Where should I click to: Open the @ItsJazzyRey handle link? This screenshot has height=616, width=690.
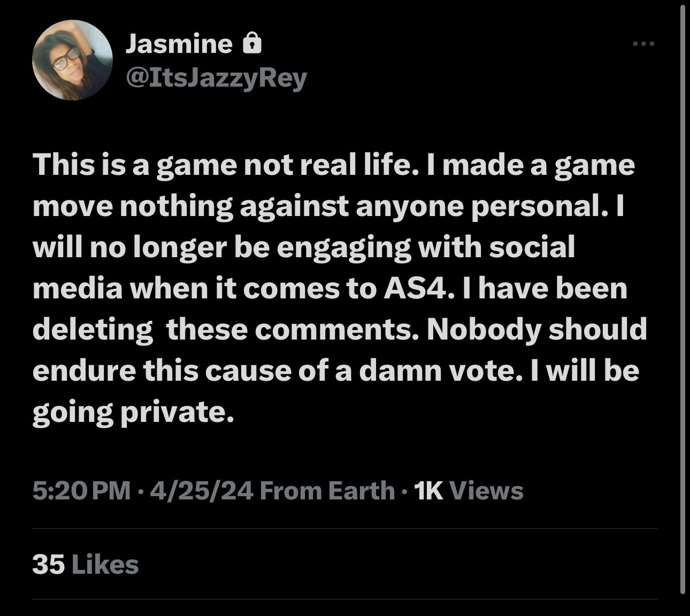coord(216,78)
